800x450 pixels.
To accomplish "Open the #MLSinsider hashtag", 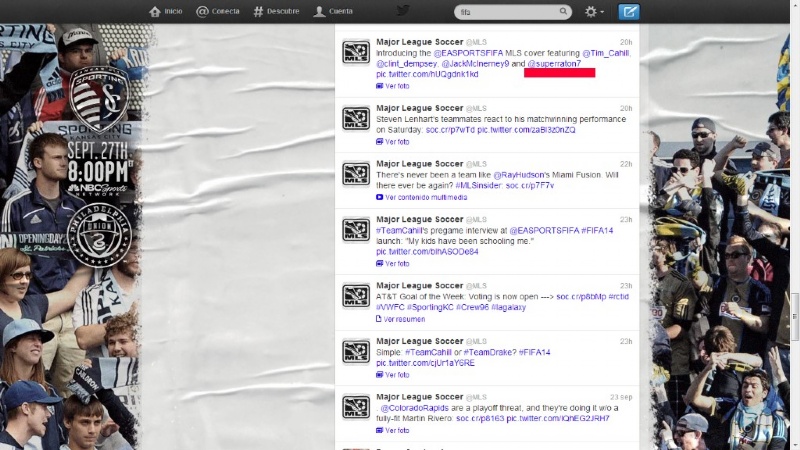I will point(479,186).
